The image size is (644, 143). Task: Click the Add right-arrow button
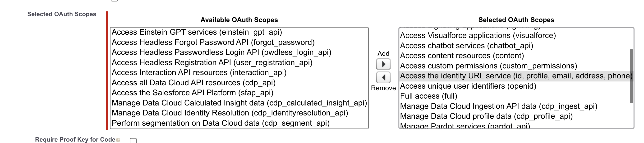coord(383,64)
